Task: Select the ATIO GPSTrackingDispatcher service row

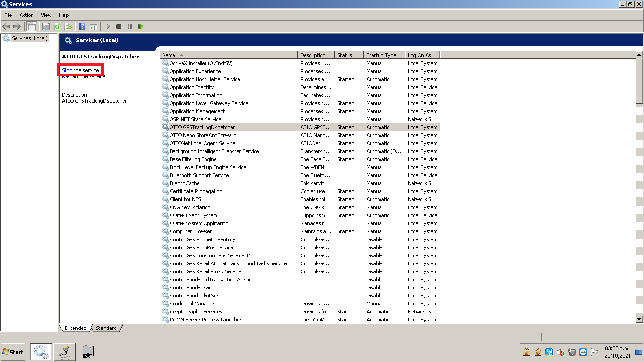Action: click(300, 127)
